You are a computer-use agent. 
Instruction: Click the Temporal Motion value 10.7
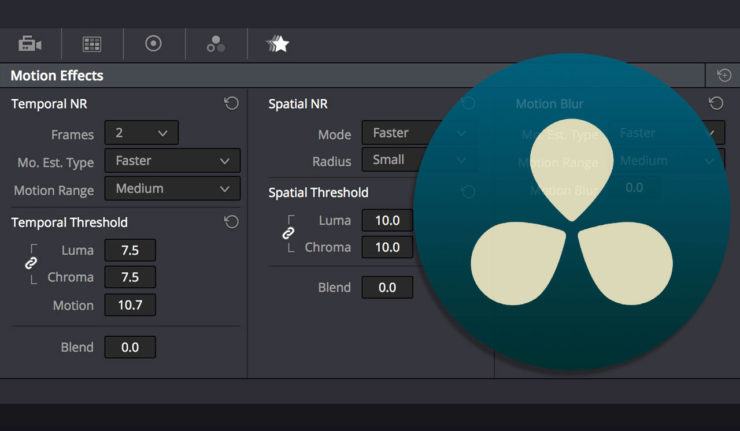[130, 305]
